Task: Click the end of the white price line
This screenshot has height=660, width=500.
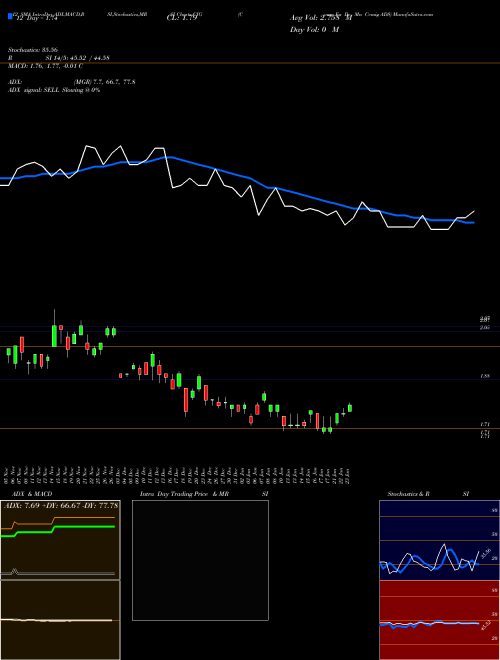Action: 474,211
